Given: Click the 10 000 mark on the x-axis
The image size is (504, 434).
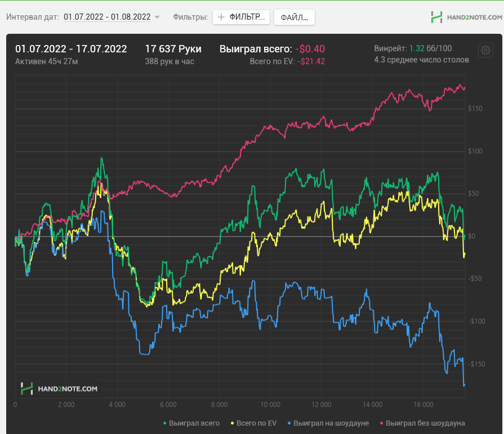Looking at the screenshot, I should click(270, 405).
